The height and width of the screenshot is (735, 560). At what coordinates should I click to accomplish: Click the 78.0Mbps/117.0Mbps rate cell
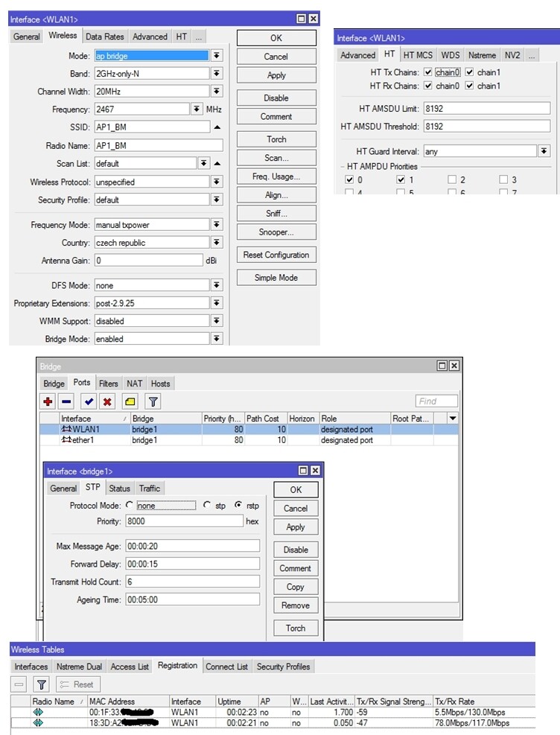(484, 723)
